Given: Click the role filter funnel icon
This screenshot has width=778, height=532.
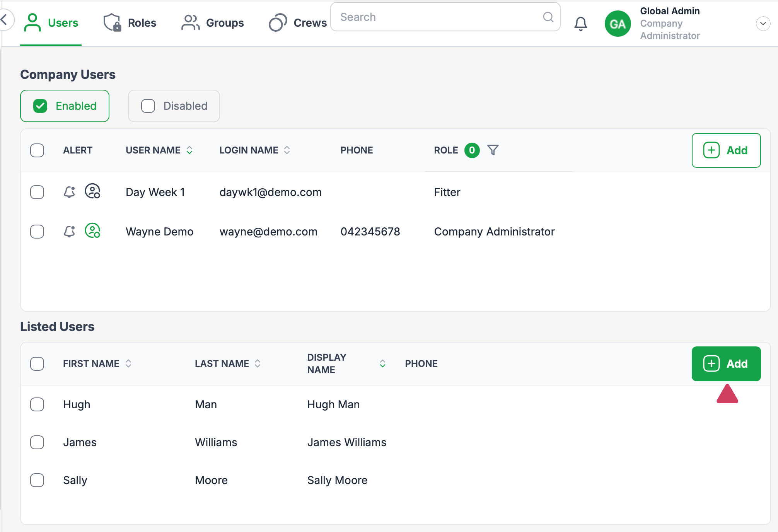Looking at the screenshot, I should click(x=493, y=150).
